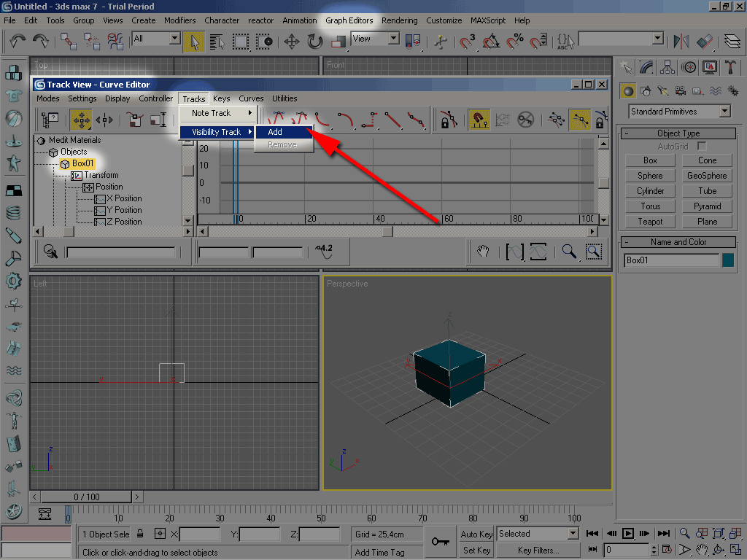Click Zoom magnifier in Curve Editor
747x560 pixels.
(569, 251)
